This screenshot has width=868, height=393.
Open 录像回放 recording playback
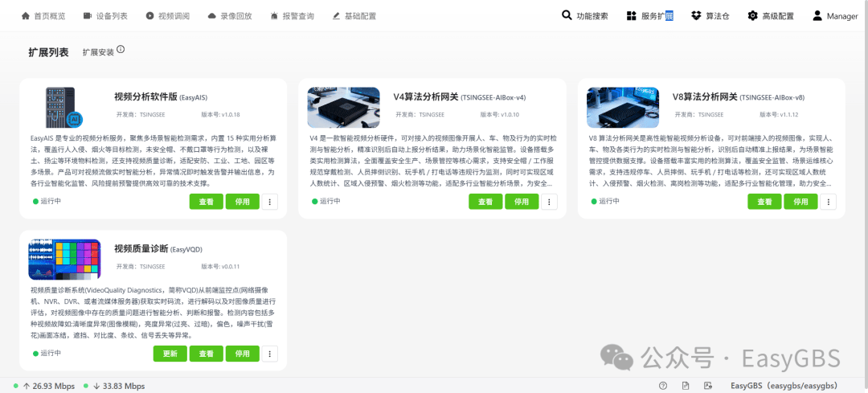coord(230,16)
